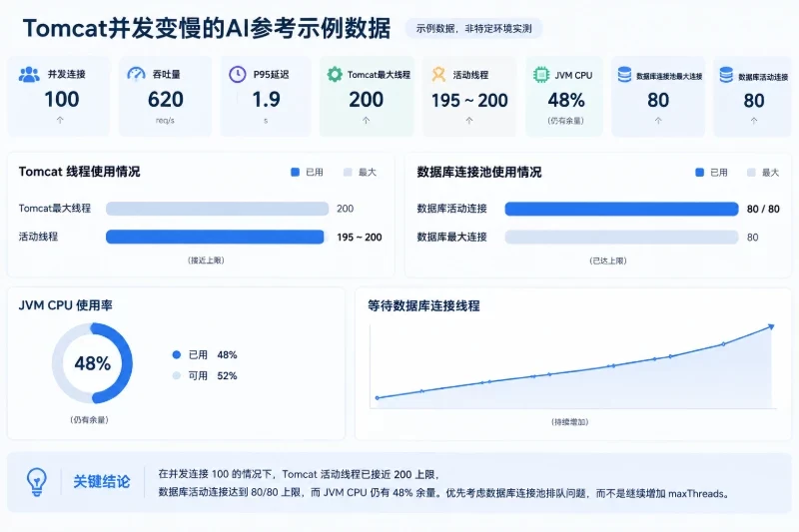The image size is (799, 532).
Task: Click the 48% value in JVM CPU card
Action: (566, 100)
